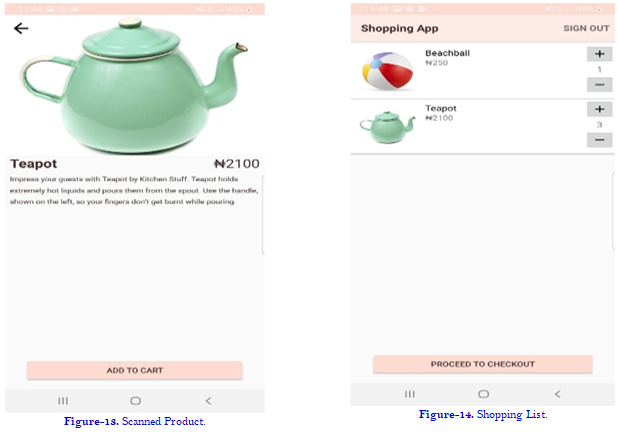Image resolution: width=618 pixels, height=432 pixels.
Task: Tap back chevron on right phone navigation bar
Action: coord(557,394)
